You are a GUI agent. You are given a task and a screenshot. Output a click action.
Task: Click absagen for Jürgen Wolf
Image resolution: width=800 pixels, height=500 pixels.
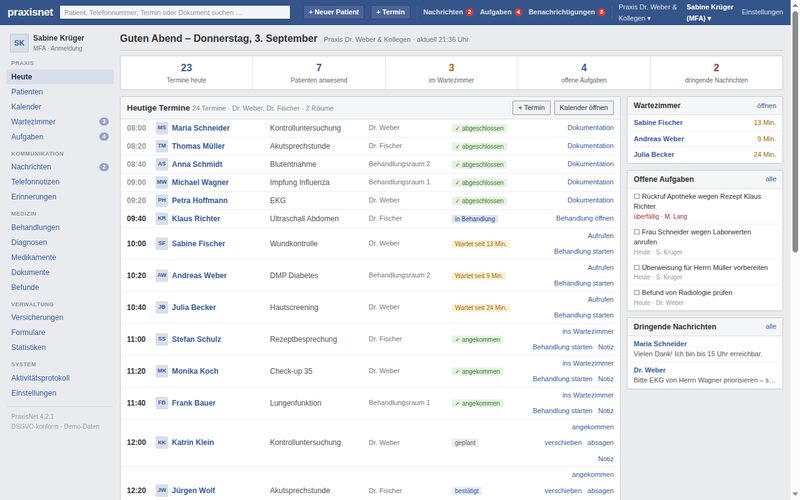tap(600, 490)
